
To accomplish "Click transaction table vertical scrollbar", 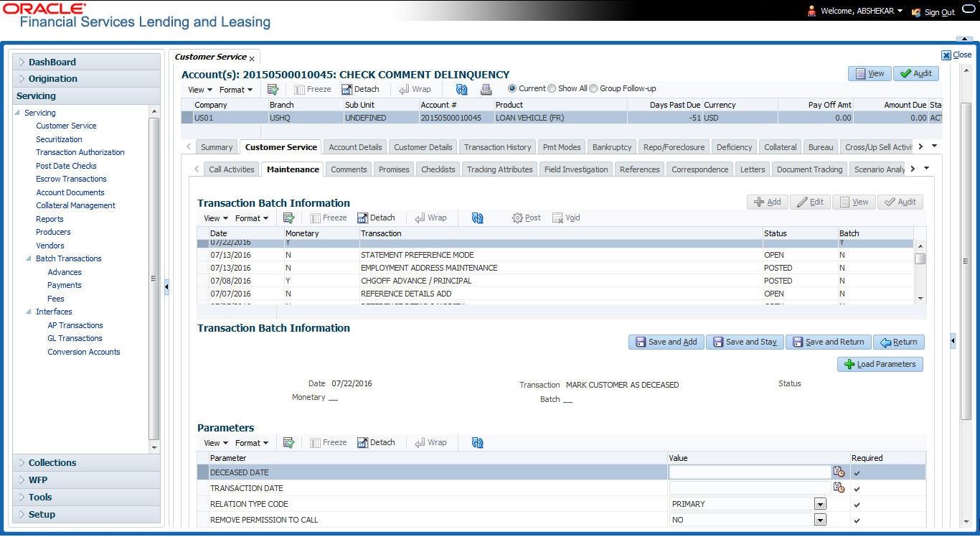I will click(x=920, y=258).
